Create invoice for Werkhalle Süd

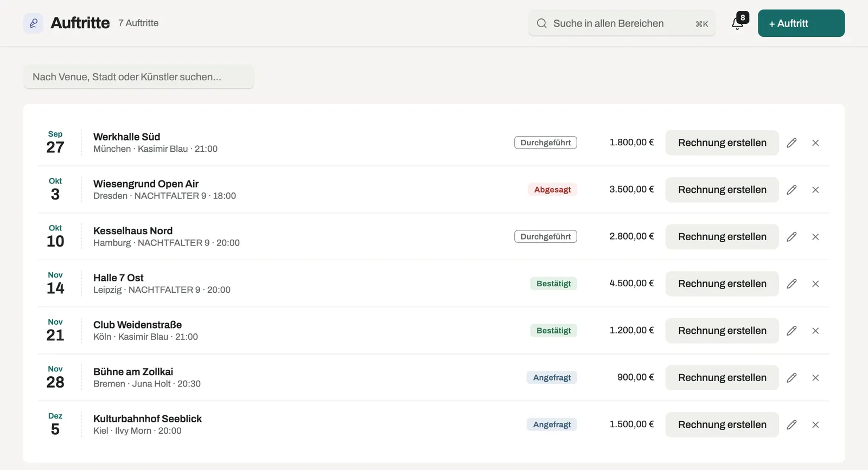(722, 143)
